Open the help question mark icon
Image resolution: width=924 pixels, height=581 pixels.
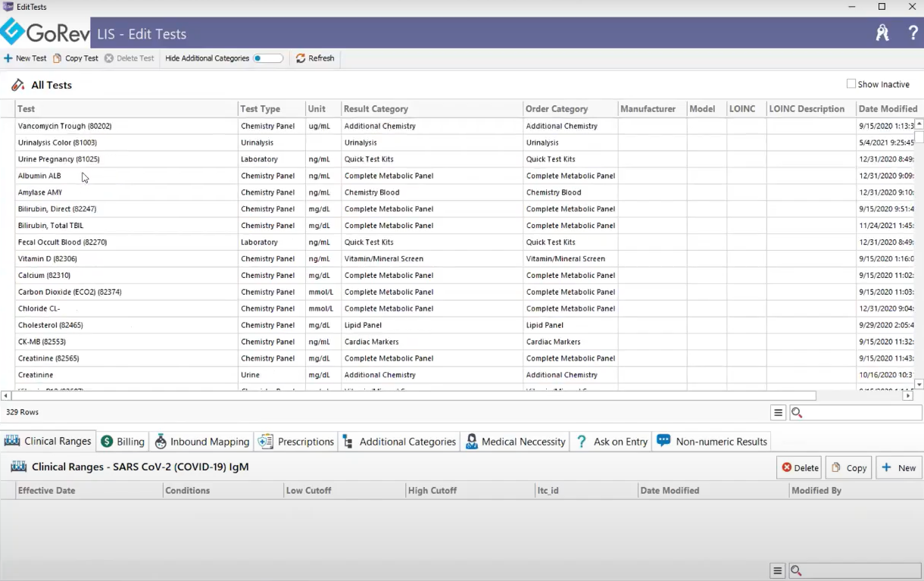913,33
